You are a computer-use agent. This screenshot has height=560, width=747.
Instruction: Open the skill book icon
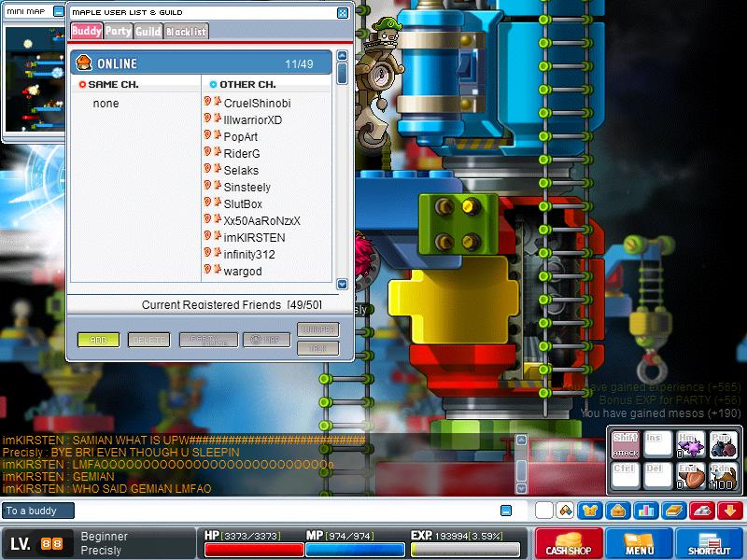(x=673, y=511)
